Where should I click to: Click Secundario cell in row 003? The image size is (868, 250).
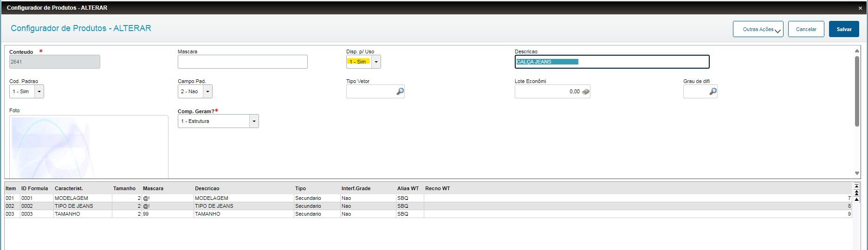coord(317,214)
